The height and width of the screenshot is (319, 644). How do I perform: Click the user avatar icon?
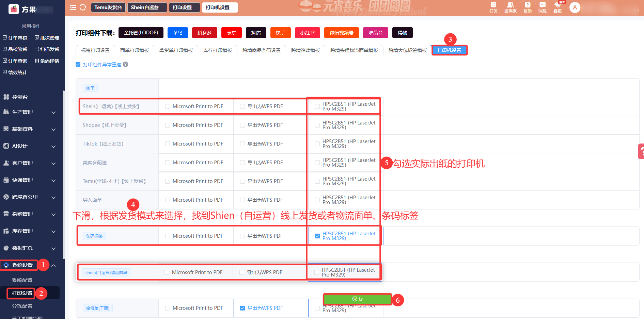point(575,7)
